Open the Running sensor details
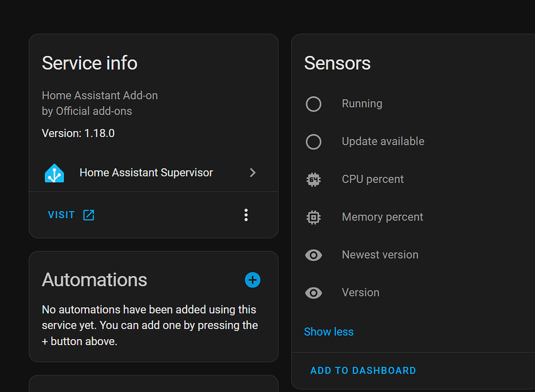This screenshot has height=392, width=535. coord(362,103)
